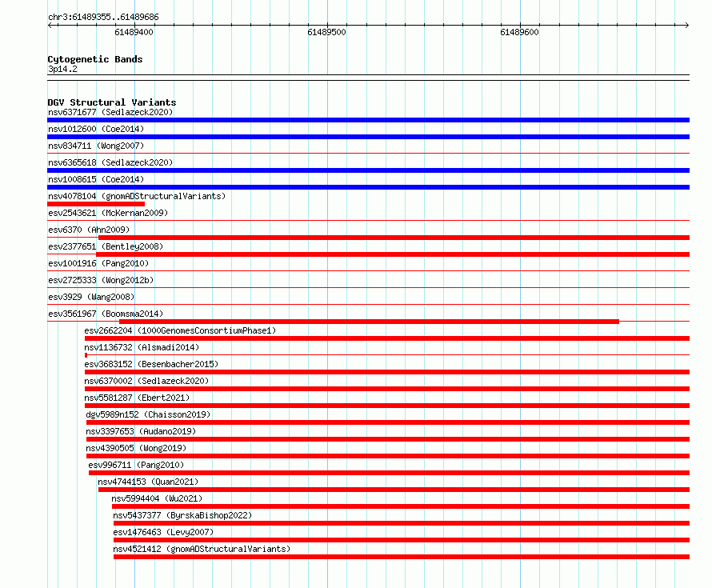Click tiny red mark under nsv1136732
The height and width of the screenshot is (588, 712).
click(86, 355)
